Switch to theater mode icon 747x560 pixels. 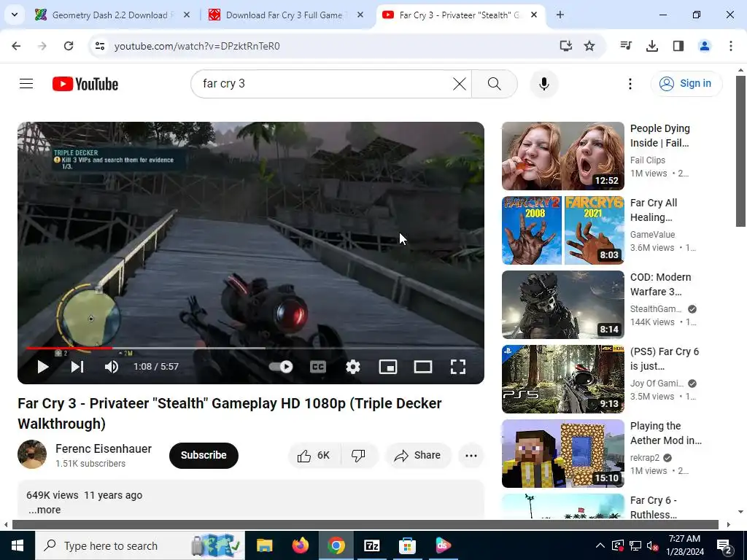tap(423, 367)
